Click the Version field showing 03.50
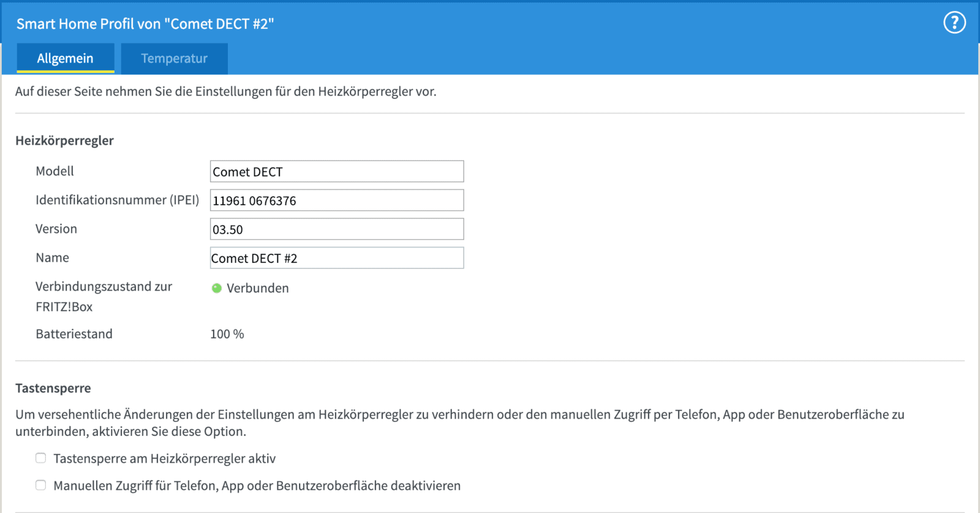 [x=336, y=229]
